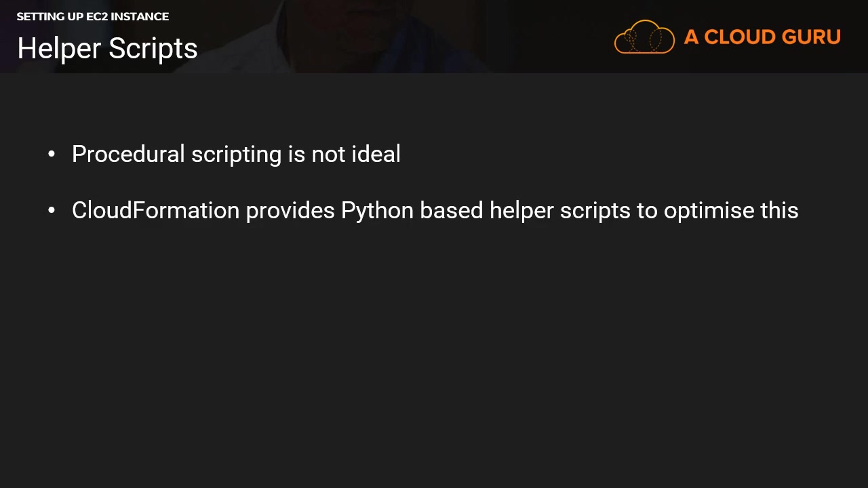Click the first bullet point marker
Image resolution: width=868 pixels, height=488 pixels.
coord(52,155)
